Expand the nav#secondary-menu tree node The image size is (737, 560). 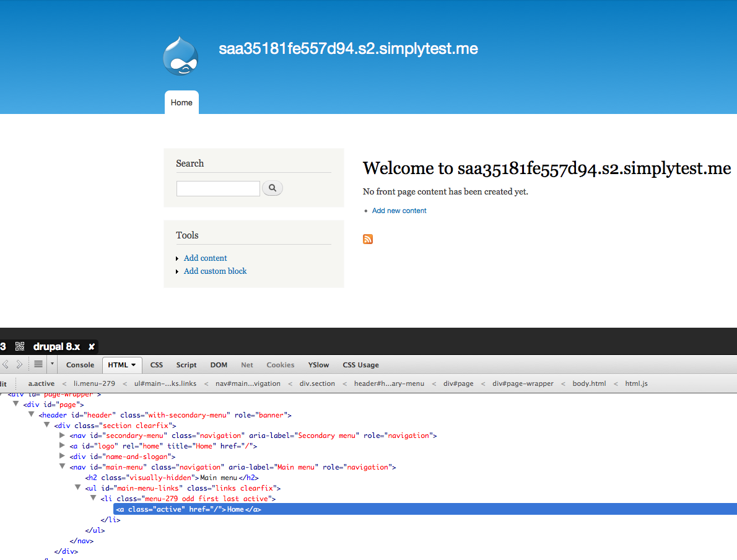(x=62, y=435)
